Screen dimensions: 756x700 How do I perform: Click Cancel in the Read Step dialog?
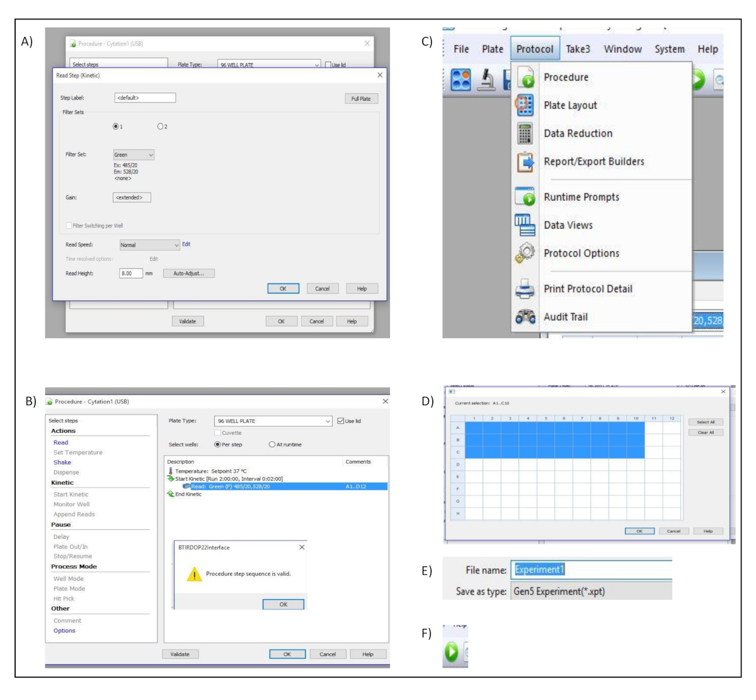[x=323, y=289]
